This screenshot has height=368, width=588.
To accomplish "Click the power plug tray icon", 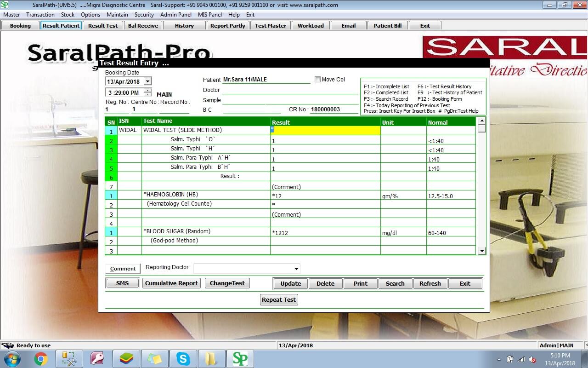I will pyautogui.click(x=510, y=359).
